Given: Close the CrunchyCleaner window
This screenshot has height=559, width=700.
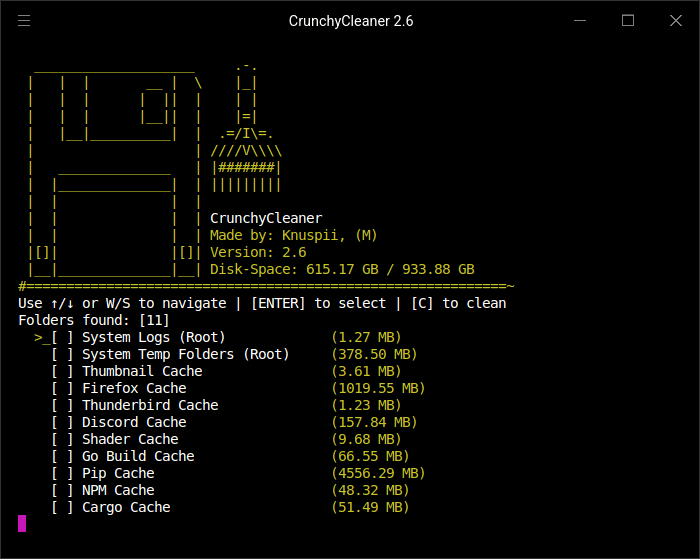Looking at the screenshot, I should [676, 21].
